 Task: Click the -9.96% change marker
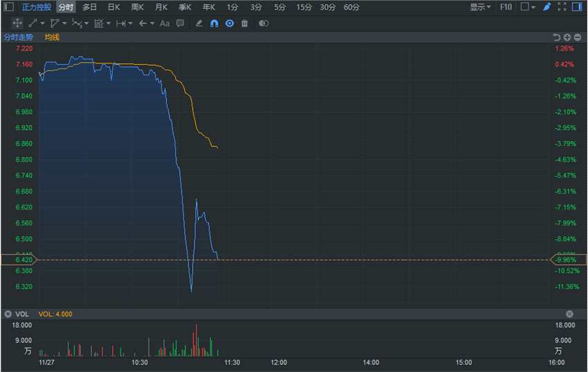568,259
